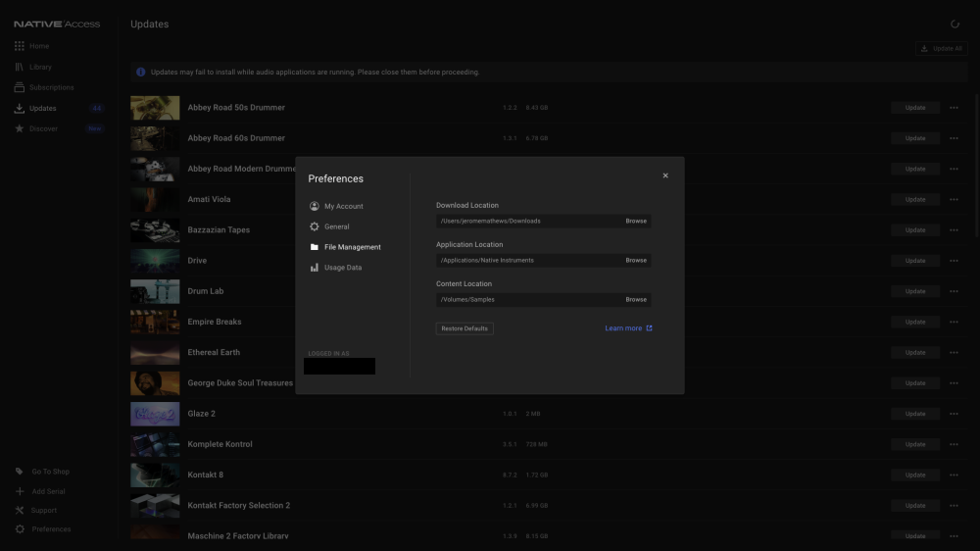Click the info icon in warning banner
Viewport: 980px width, 551px height.
click(140, 72)
